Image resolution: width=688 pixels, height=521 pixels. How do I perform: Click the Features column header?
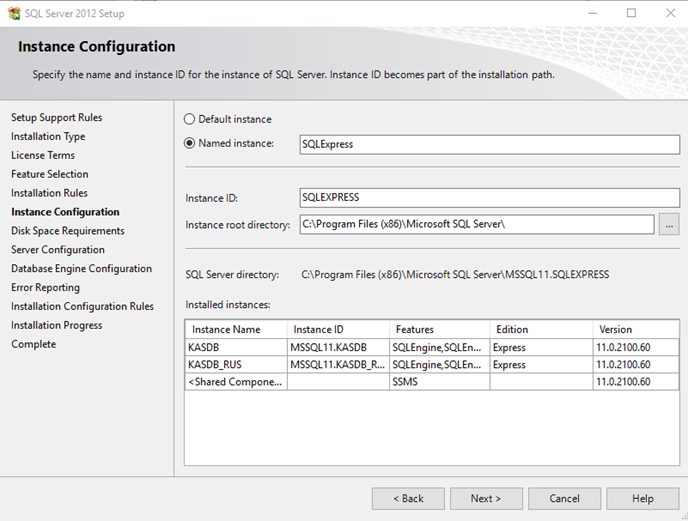440,329
